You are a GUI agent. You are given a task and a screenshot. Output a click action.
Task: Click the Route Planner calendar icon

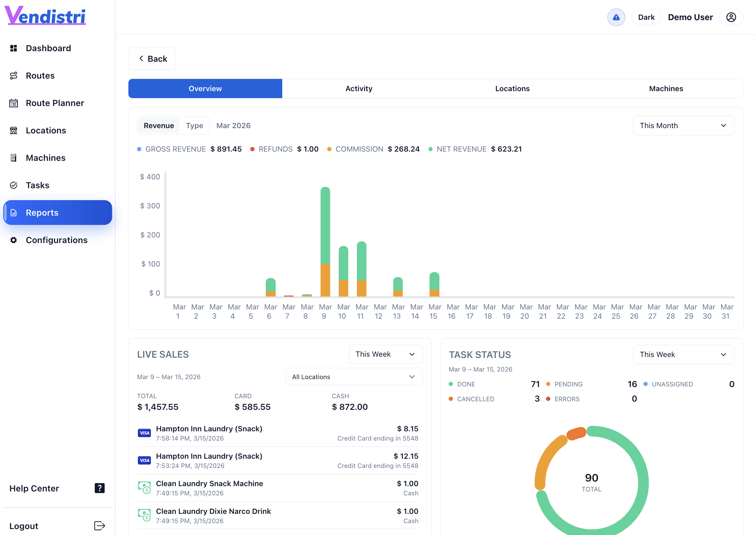coord(14,103)
